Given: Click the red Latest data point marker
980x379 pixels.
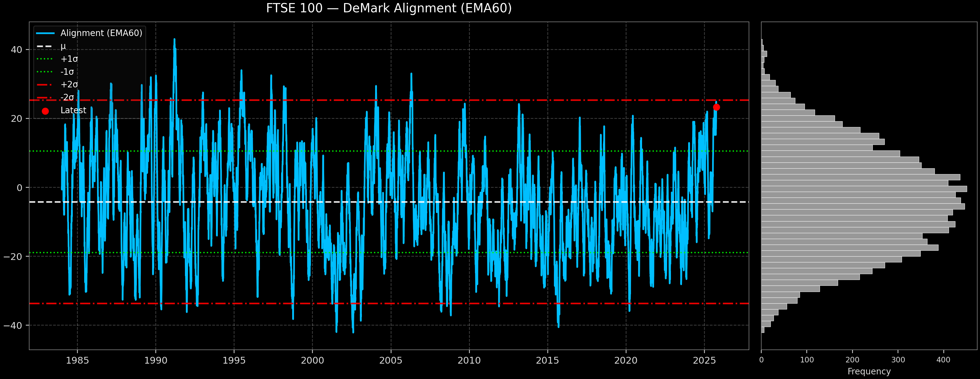Looking at the screenshot, I should [x=716, y=107].
